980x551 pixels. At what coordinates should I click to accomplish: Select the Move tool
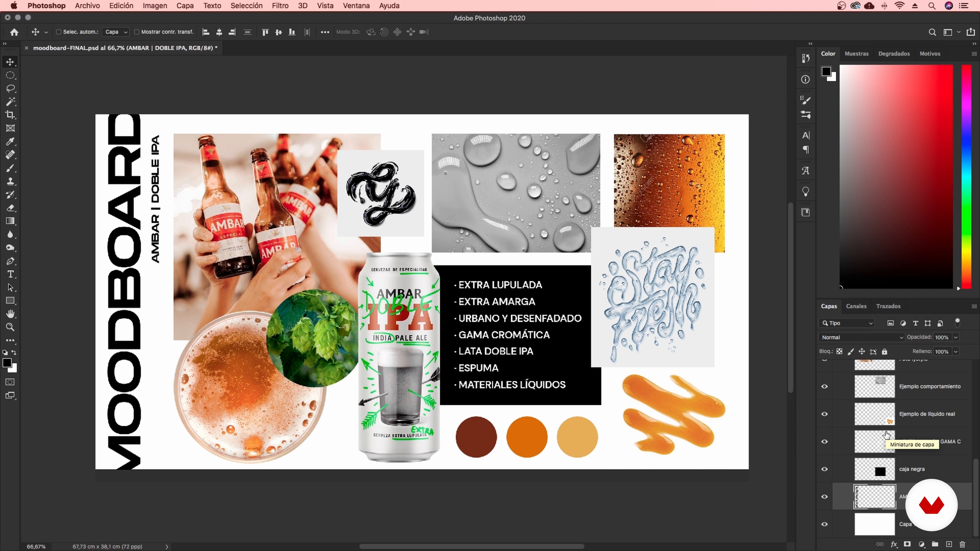(10, 62)
